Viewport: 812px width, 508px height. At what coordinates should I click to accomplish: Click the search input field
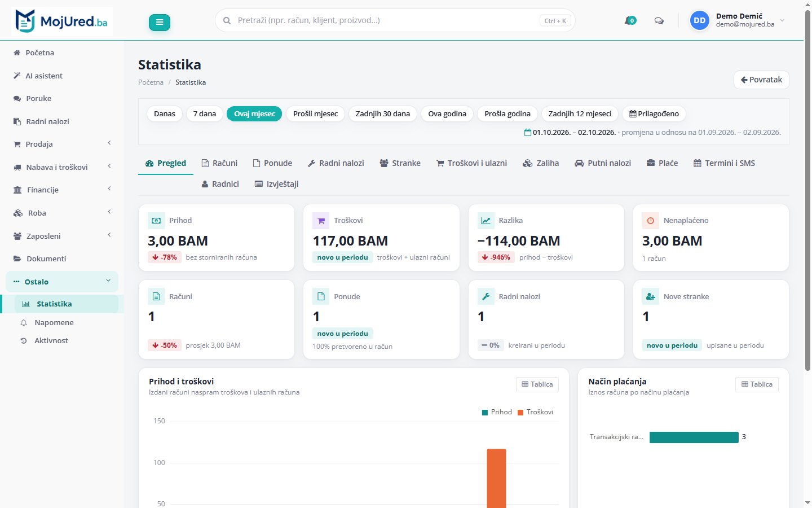tap(395, 21)
